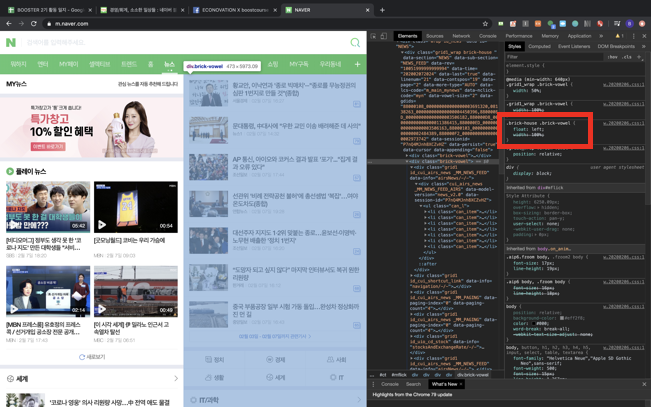The image size is (651, 407).
Task: Activate the DevTools inspect element picker
Action: pyautogui.click(x=373, y=36)
